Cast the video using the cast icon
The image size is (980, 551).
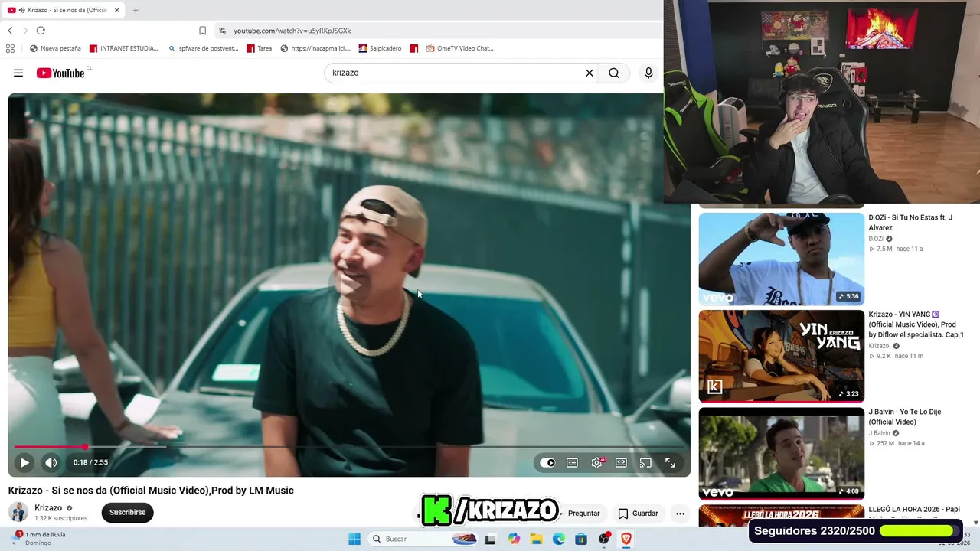[x=645, y=462]
